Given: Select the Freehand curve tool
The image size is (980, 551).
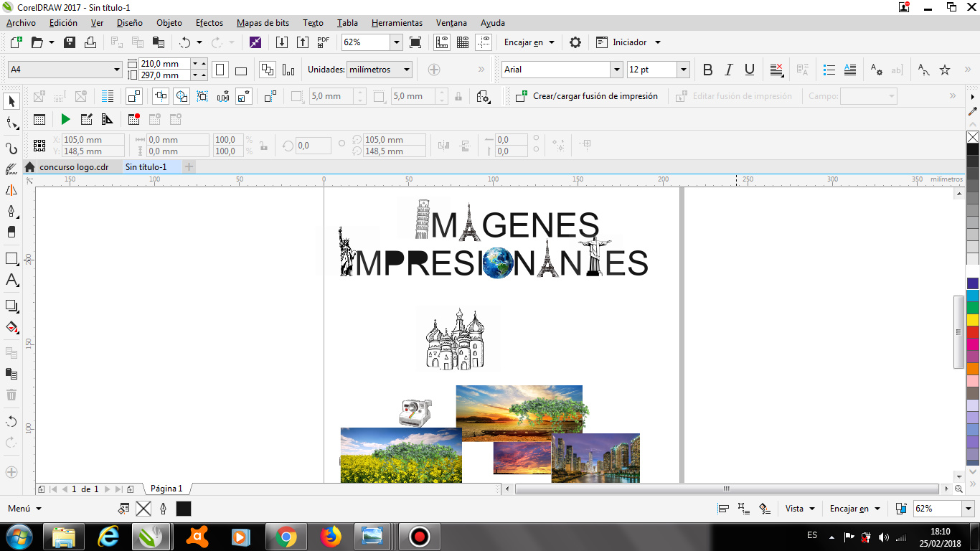Looking at the screenshot, I should click(11, 149).
